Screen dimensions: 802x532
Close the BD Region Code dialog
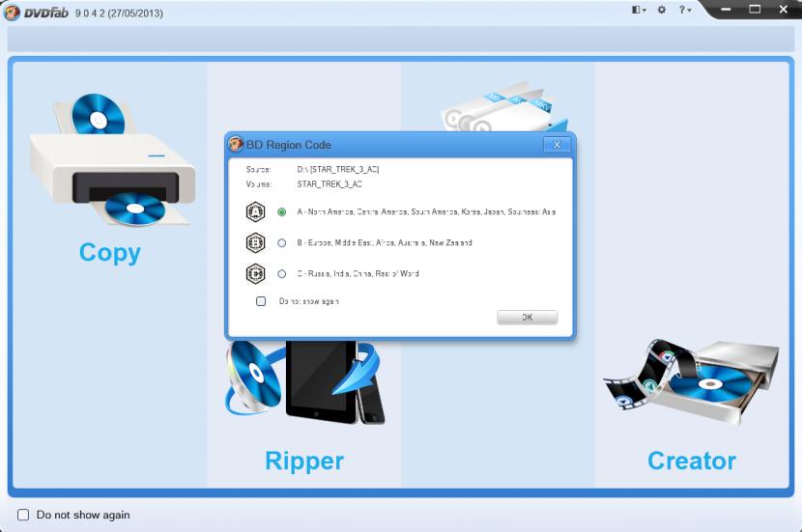(556, 145)
